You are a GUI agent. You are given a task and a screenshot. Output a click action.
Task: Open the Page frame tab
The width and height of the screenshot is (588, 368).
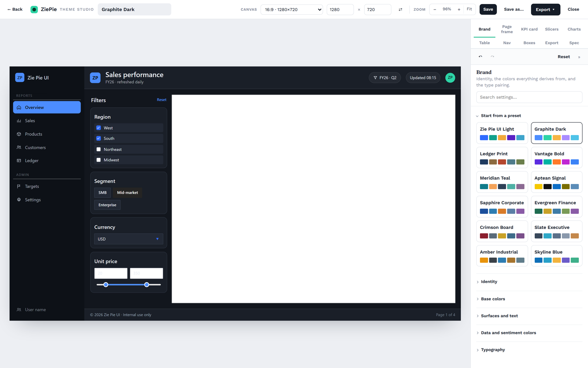[507, 29]
